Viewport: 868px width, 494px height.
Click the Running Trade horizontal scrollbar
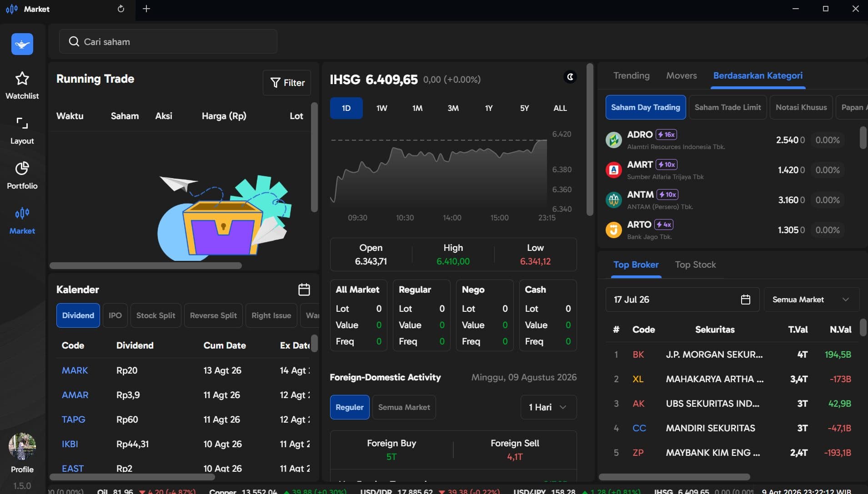tap(146, 265)
